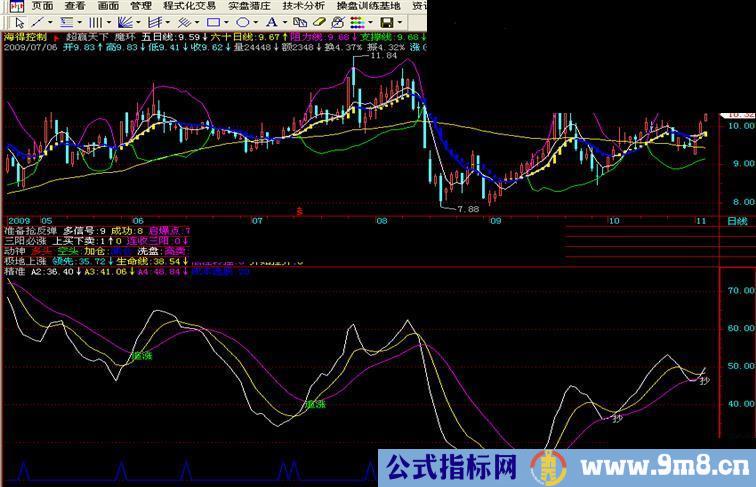Image resolution: width=756 pixels, height=487 pixels.
Task: Expand the text tool dropdown arrow
Action: tap(284, 21)
